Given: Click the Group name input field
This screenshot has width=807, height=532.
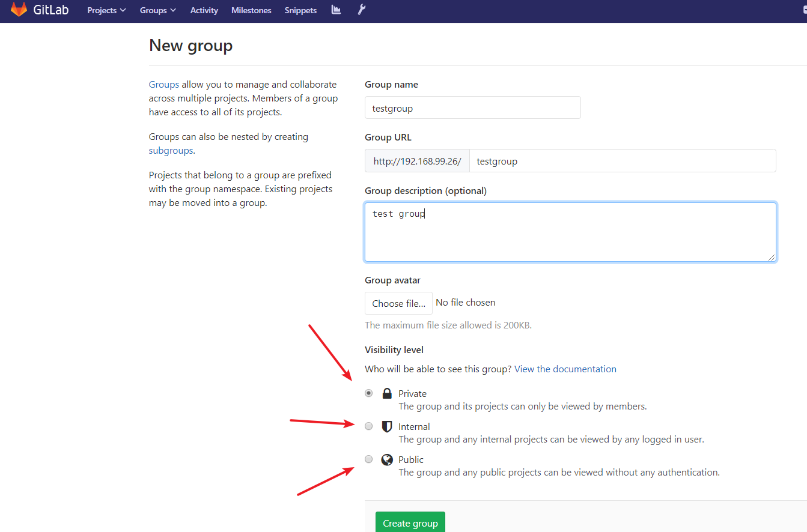Looking at the screenshot, I should pos(472,107).
